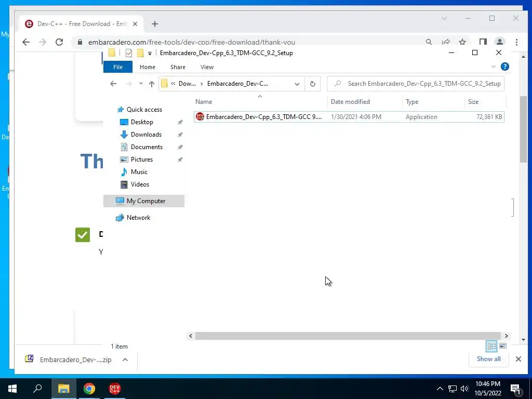Close the Chrome downloads bar
Viewport: 532px width, 399px height.
click(x=518, y=359)
